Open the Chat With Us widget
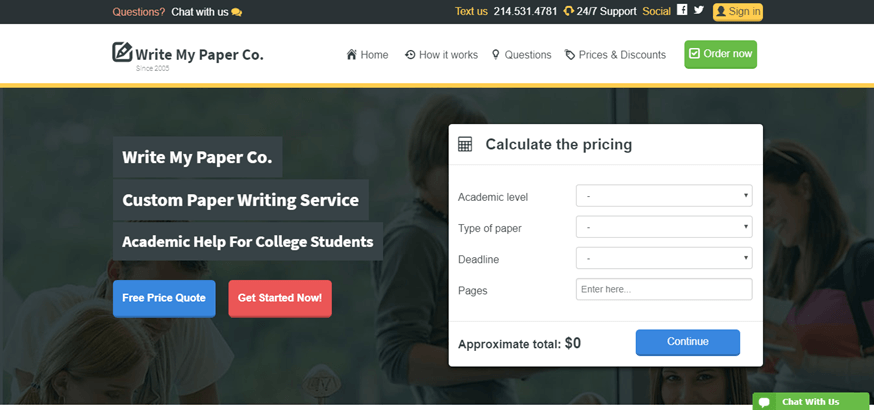The width and height of the screenshot is (874, 410). [810, 402]
